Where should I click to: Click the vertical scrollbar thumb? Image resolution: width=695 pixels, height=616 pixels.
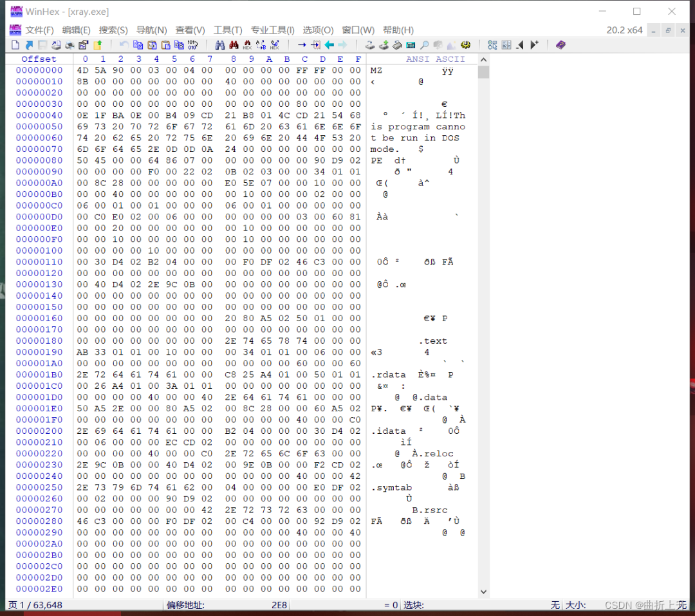pos(483,72)
